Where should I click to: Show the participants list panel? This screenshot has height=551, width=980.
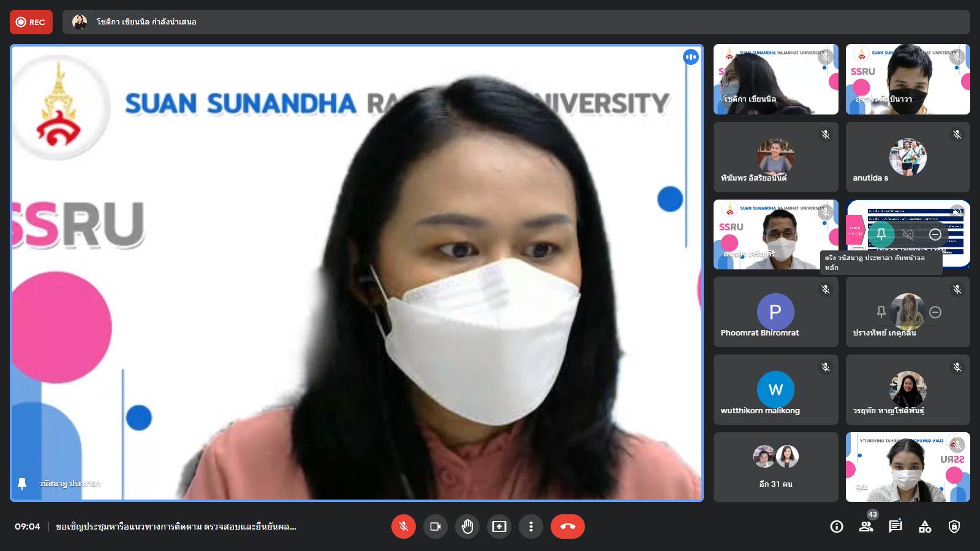[866, 527]
